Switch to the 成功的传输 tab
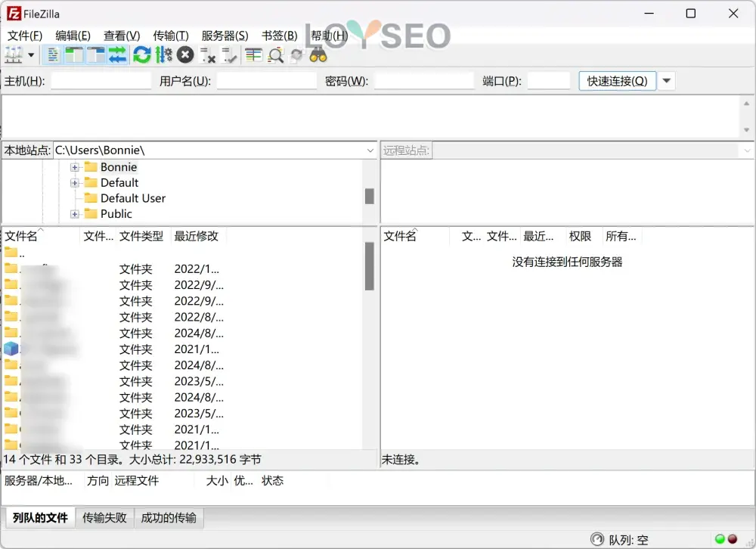 pos(169,518)
